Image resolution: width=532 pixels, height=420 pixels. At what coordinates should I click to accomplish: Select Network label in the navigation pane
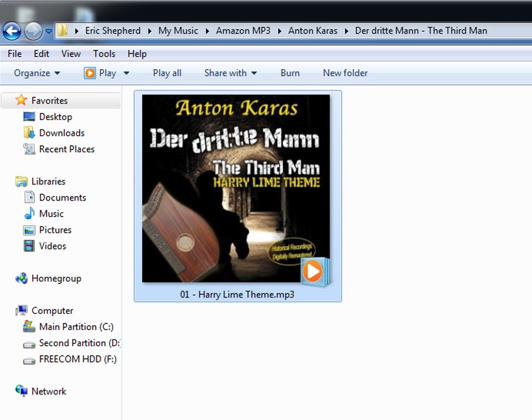pyautogui.click(x=49, y=391)
